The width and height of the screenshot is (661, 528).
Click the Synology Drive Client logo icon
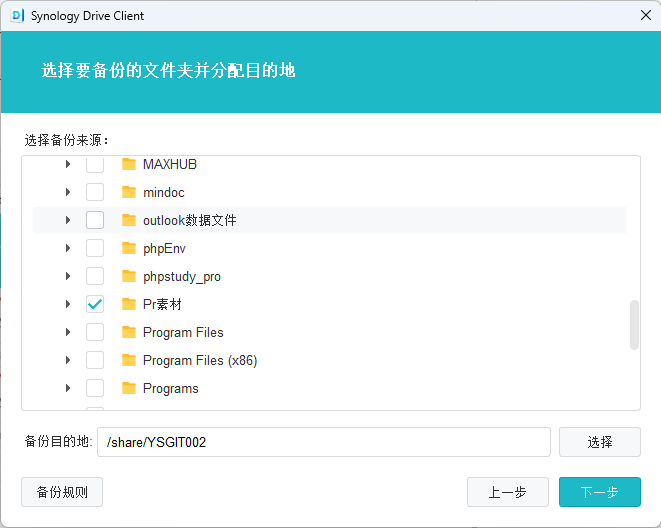point(17,16)
